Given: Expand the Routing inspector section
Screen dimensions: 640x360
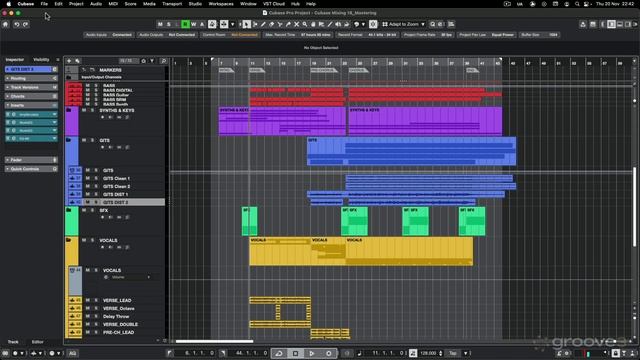Looking at the screenshot, I should pyautogui.click(x=31, y=78).
